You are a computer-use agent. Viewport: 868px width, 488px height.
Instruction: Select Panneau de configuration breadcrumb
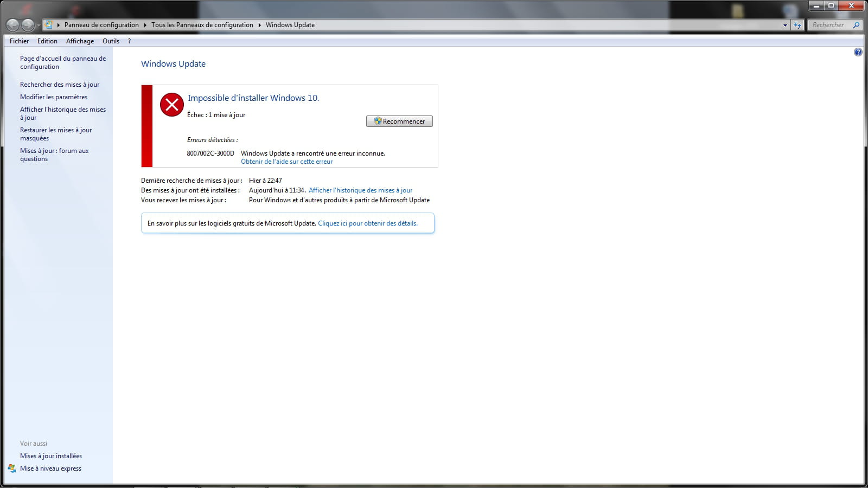(101, 25)
